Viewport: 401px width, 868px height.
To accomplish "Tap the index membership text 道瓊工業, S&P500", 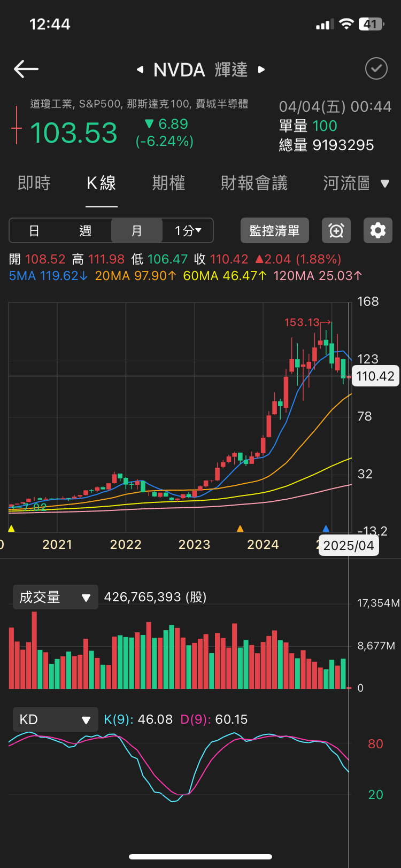I will pos(139,104).
